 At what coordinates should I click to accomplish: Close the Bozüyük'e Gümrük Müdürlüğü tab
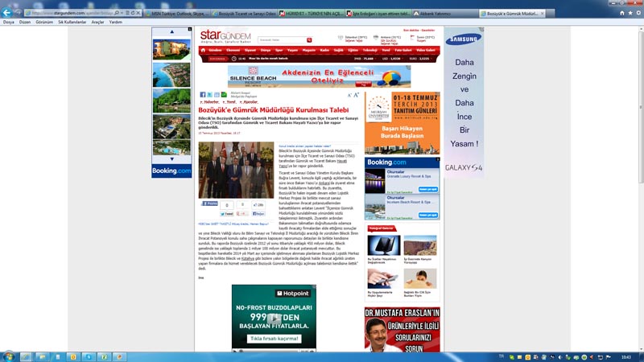pyautogui.click(x=542, y=14)
